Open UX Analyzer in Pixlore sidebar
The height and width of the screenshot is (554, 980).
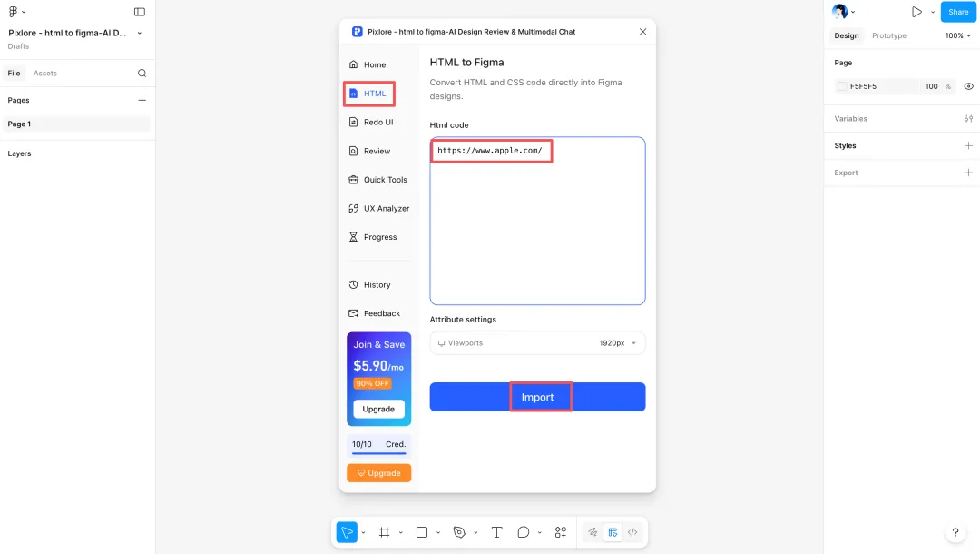point(378,208)
